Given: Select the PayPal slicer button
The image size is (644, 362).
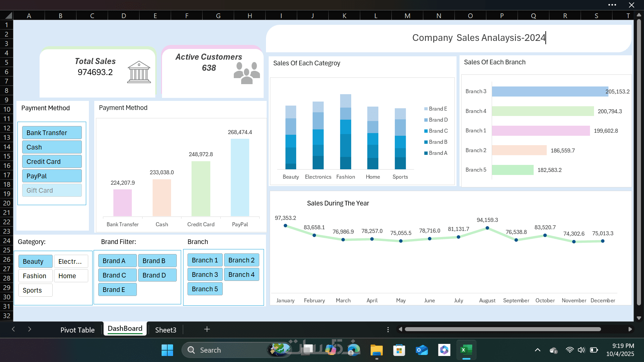Looking at the screenshot, I should [52, 176].
